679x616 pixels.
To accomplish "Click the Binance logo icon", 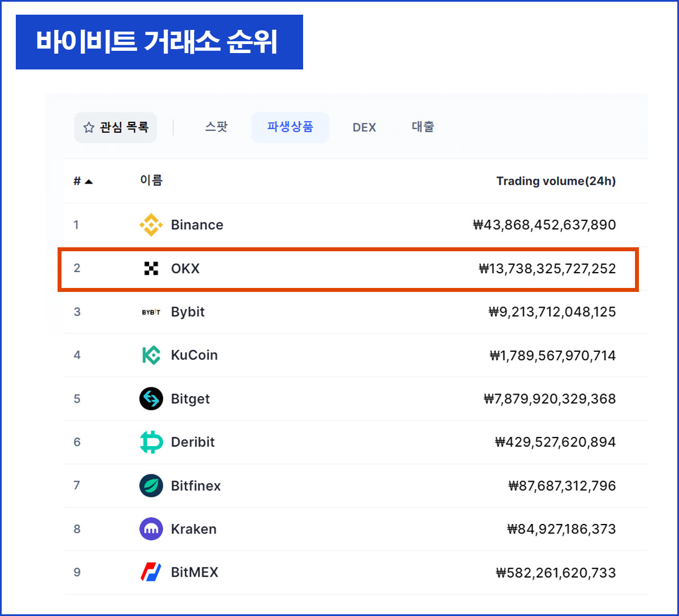I will (x=151, y=225).
